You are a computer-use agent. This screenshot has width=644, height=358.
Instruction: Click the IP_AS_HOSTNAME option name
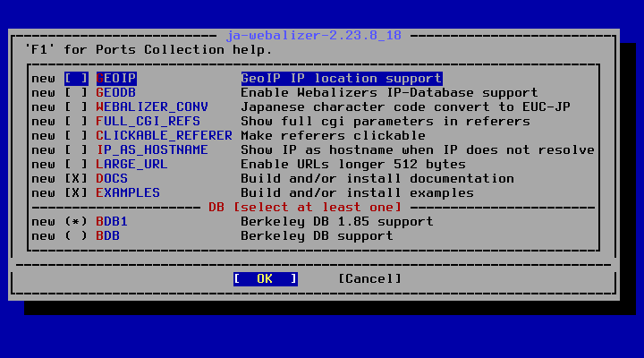(152, 150)
